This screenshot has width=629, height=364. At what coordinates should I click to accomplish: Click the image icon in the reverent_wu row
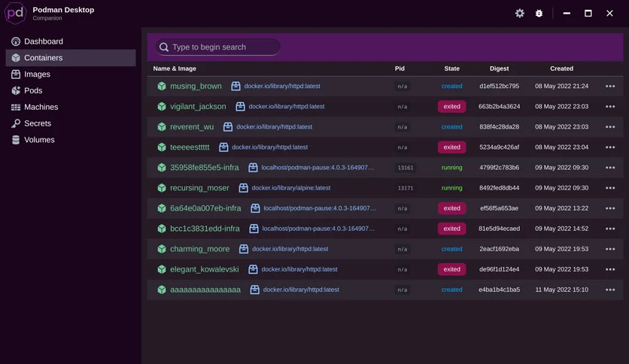[228, 126]
